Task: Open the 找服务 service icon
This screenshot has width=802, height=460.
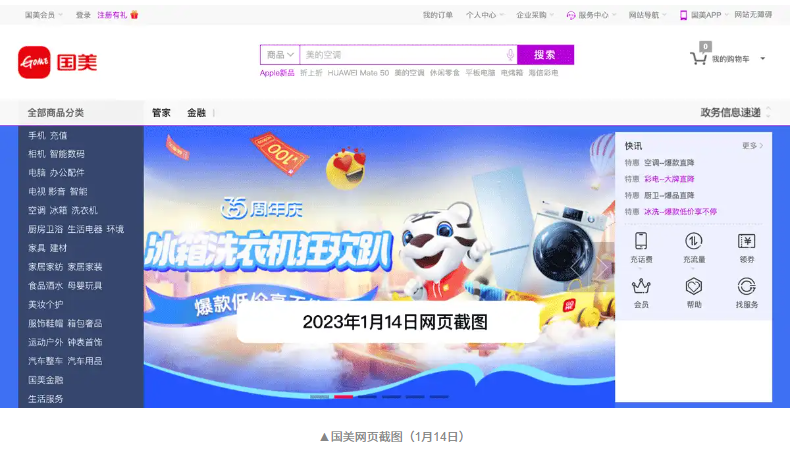Action: click(747, 286)
